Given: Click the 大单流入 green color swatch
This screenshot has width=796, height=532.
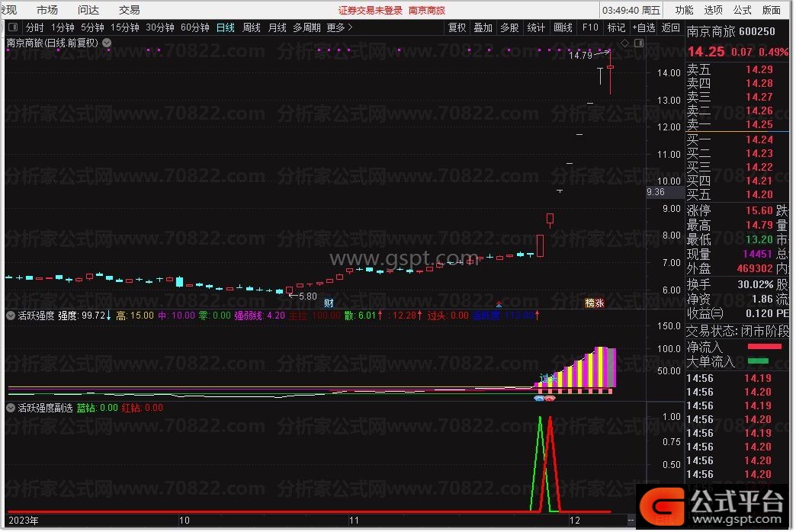Looking at the screenshot, I should (x=758, y=361).
